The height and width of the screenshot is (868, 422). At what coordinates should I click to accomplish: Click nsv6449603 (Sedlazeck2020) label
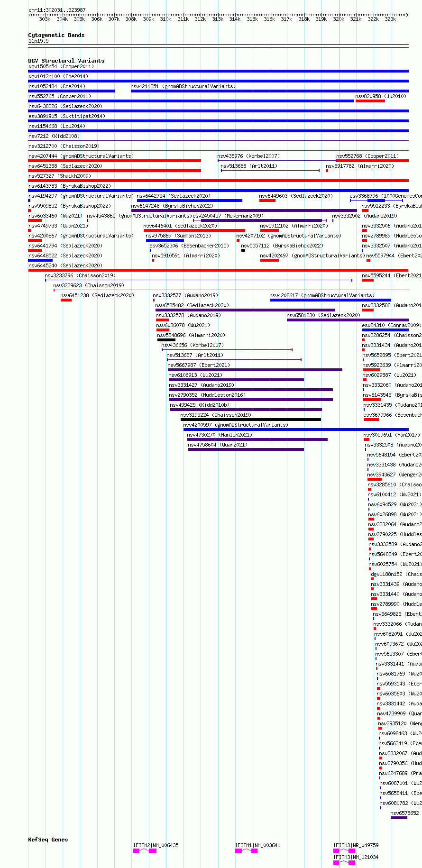coord(296,196)
